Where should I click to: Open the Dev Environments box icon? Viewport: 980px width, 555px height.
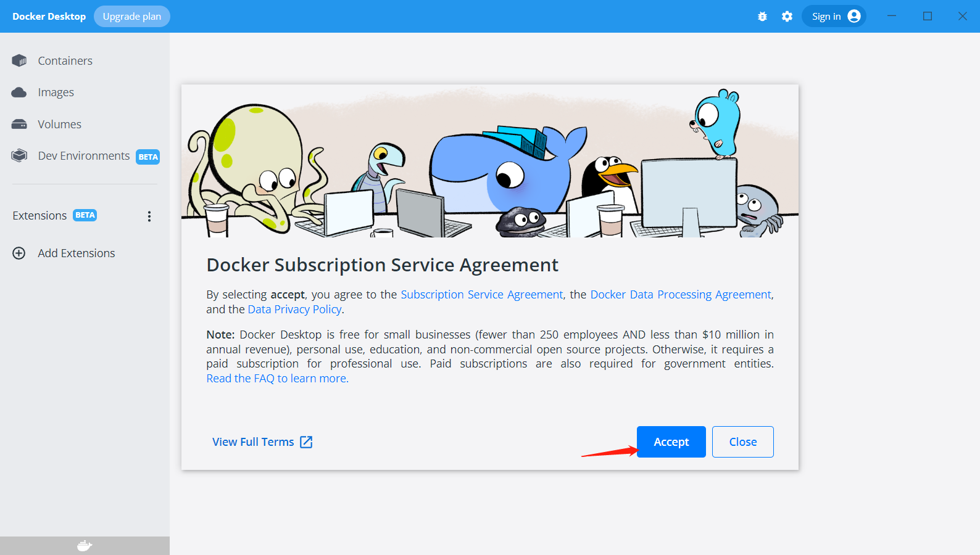pos(19,155)
